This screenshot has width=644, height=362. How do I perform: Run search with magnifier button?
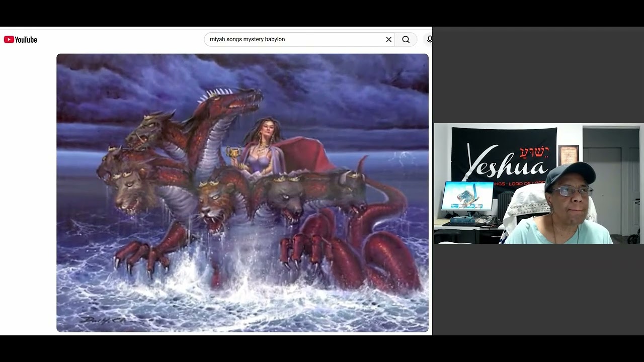tap(406, 39)
